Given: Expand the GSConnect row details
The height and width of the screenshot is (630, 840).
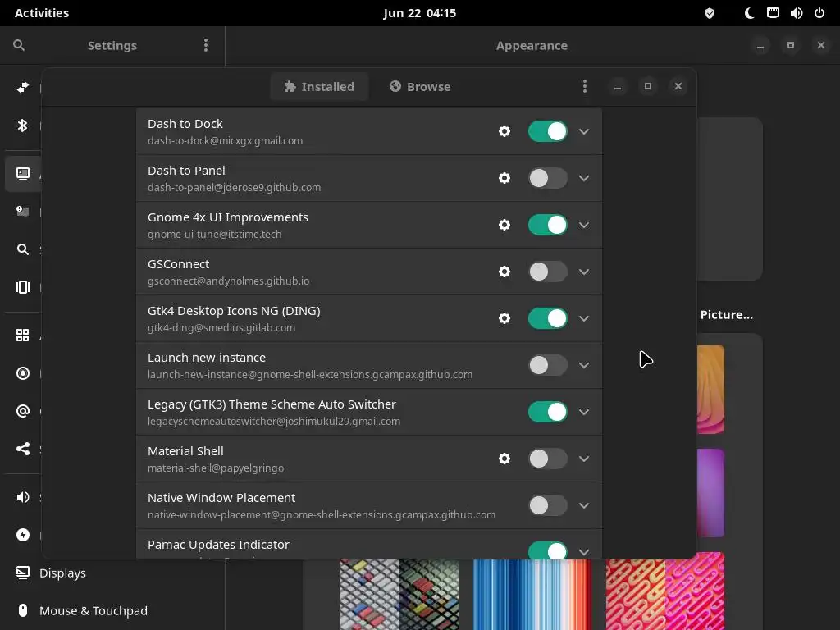Looking at the screenshot, I should coord(584,272).
